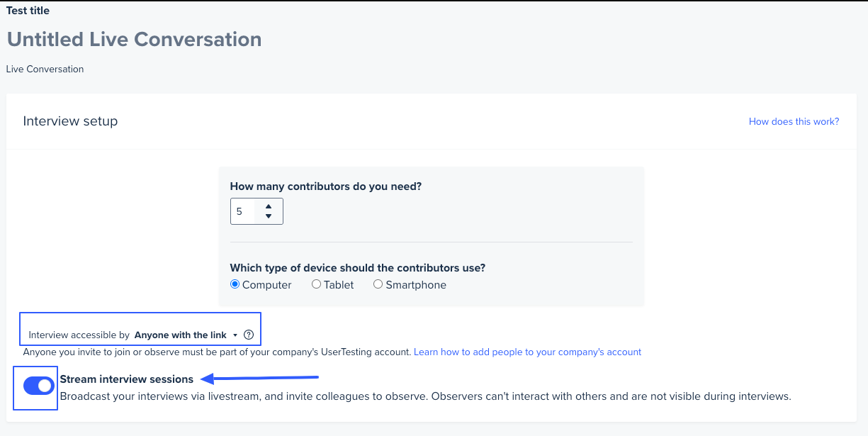Open the "How does this work?" link
Screen dimensions: 868x436
(794, 121)
